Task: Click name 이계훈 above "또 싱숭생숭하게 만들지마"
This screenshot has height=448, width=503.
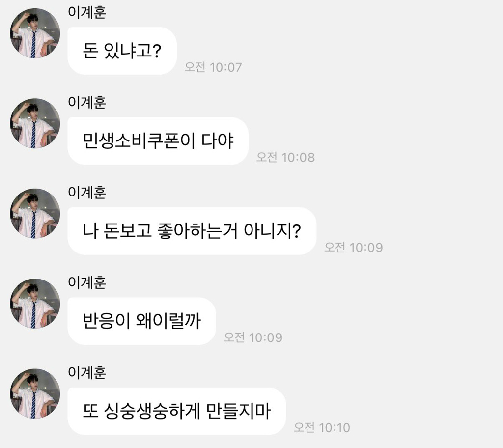Action: pos(87,372)
